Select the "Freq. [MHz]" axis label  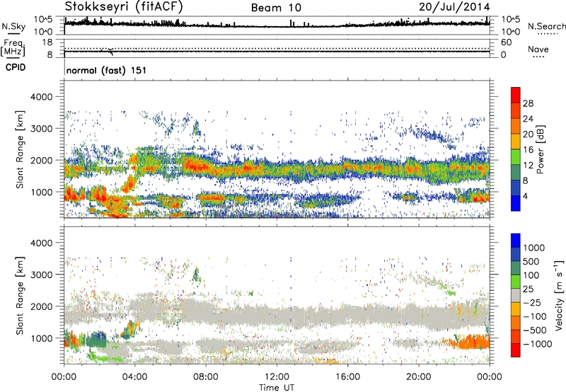pyautogui.click(x=13, y=48)
